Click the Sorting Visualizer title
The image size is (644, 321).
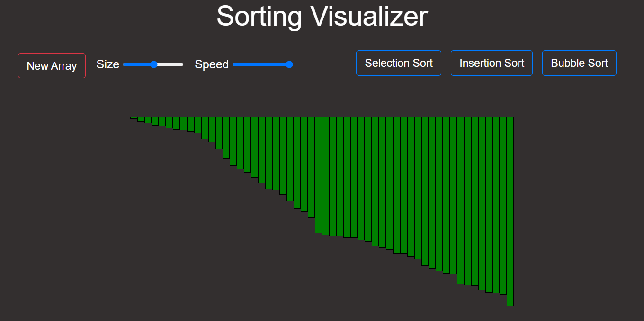(322, 16)
